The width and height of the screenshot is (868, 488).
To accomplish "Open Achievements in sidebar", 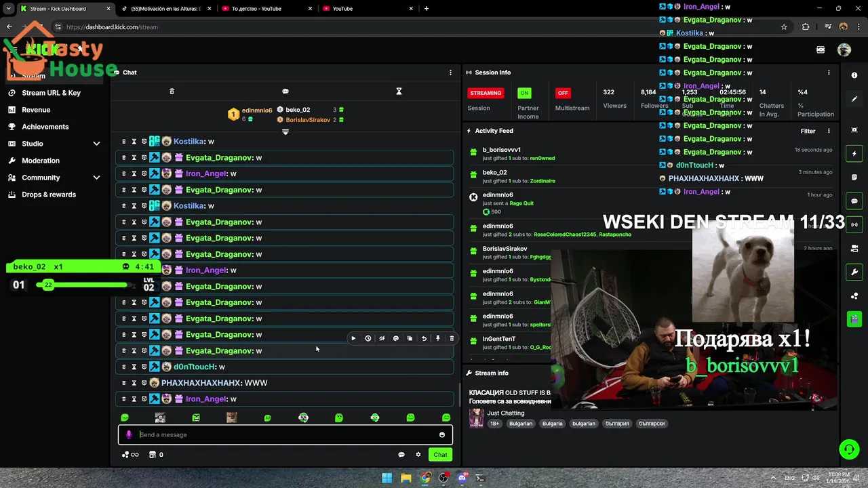I will point(45,127).
